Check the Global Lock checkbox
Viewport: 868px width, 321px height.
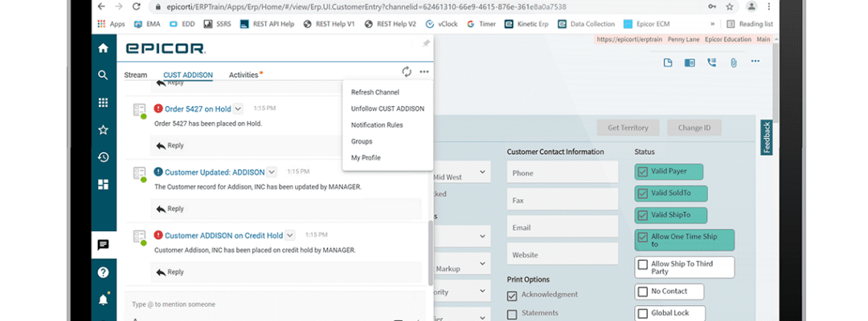coord(642,314)
